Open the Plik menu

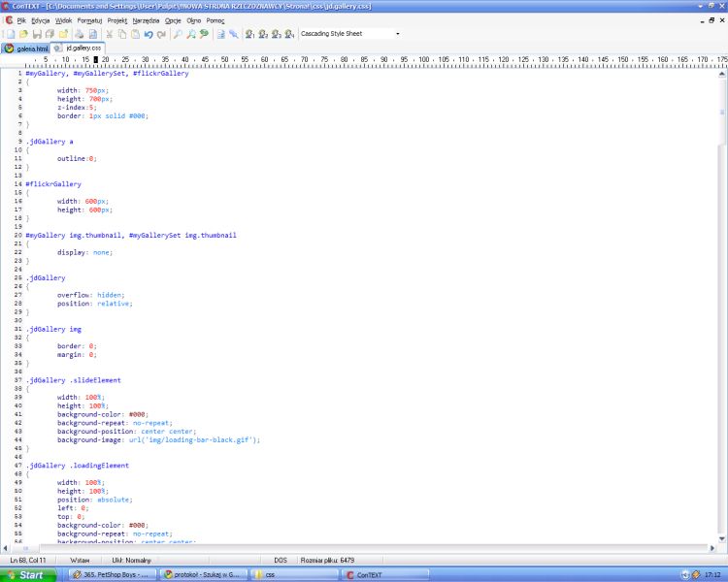pyautogui.click(x=20, y=19)
